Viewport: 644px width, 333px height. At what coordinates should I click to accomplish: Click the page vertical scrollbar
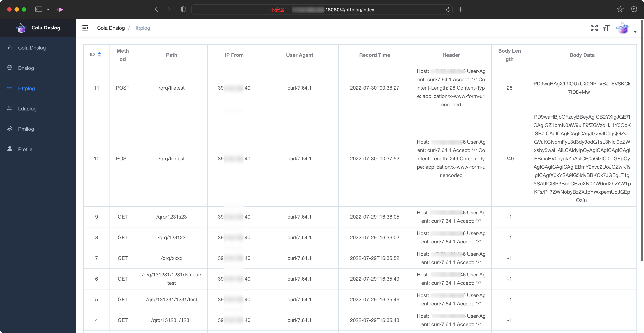click(x=641, y=140)
